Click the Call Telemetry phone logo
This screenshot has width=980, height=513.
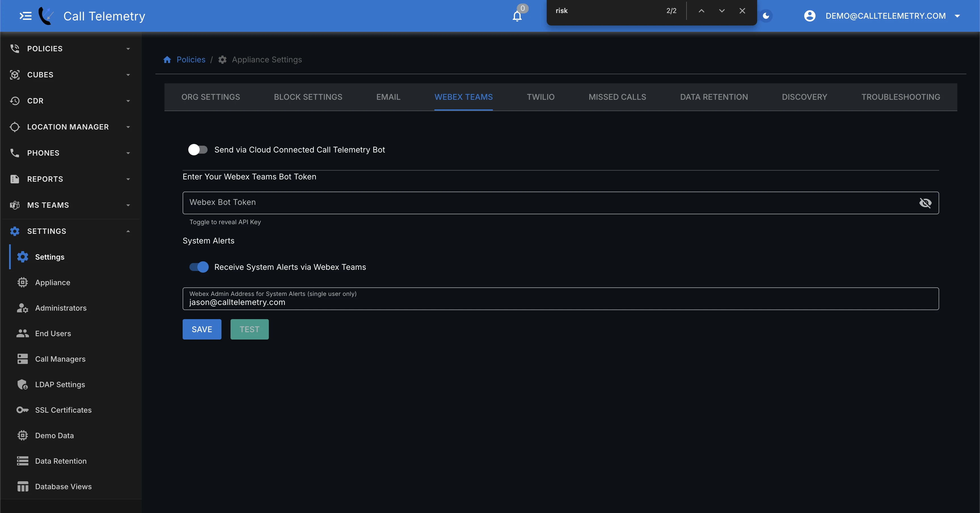(47, 16)
